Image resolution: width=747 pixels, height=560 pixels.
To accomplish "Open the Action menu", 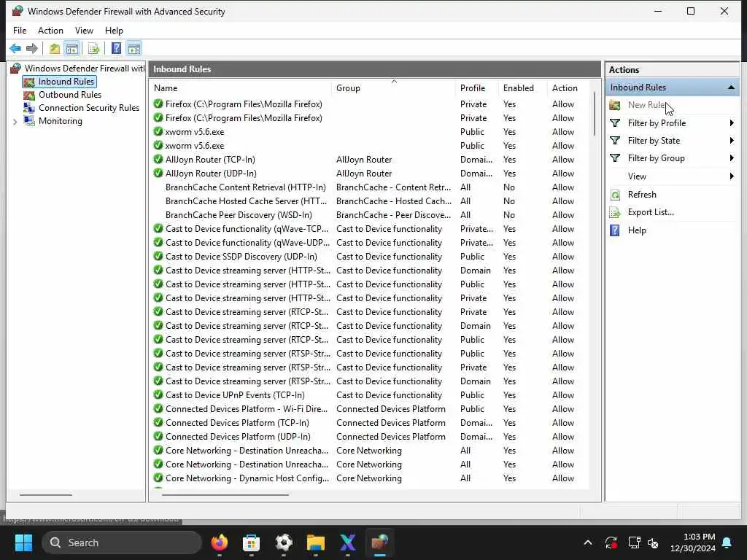I will click(x=50, y=31).
